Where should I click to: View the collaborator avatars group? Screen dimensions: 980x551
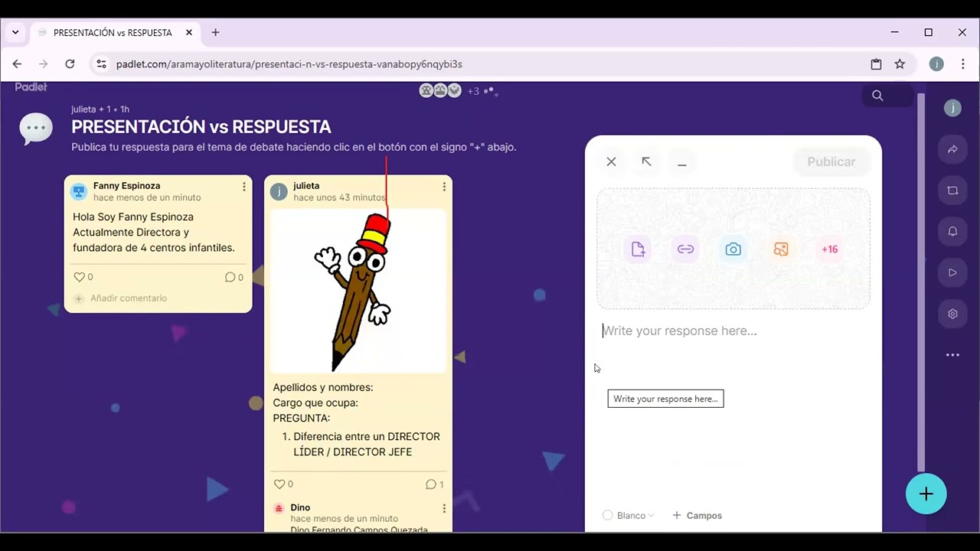pos(440,90)
